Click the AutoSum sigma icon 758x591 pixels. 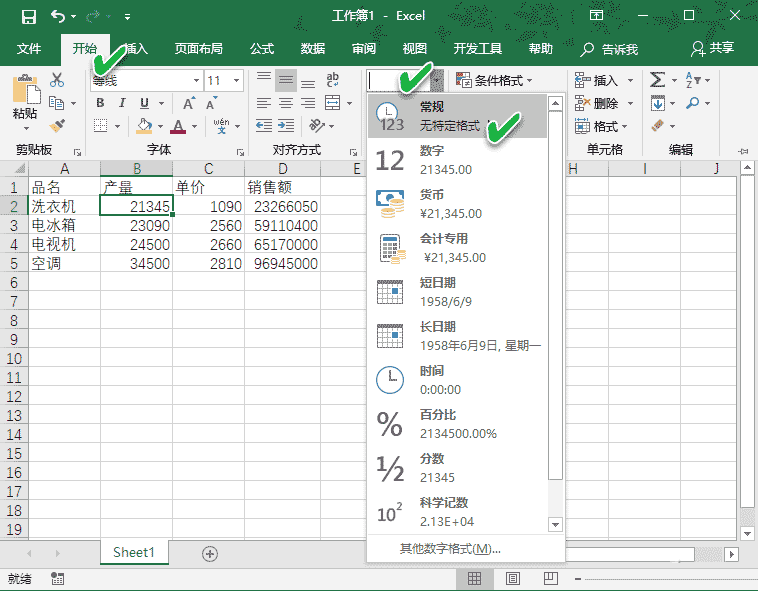click(657, 80)
